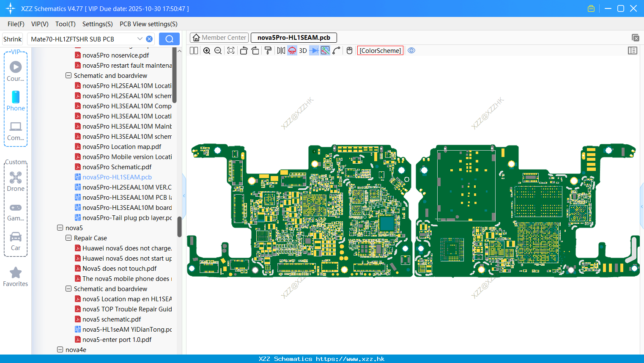This screenshot has width=644, height=363.
Task: Collapse the nova5 tree node
Action: pos(60,228)
